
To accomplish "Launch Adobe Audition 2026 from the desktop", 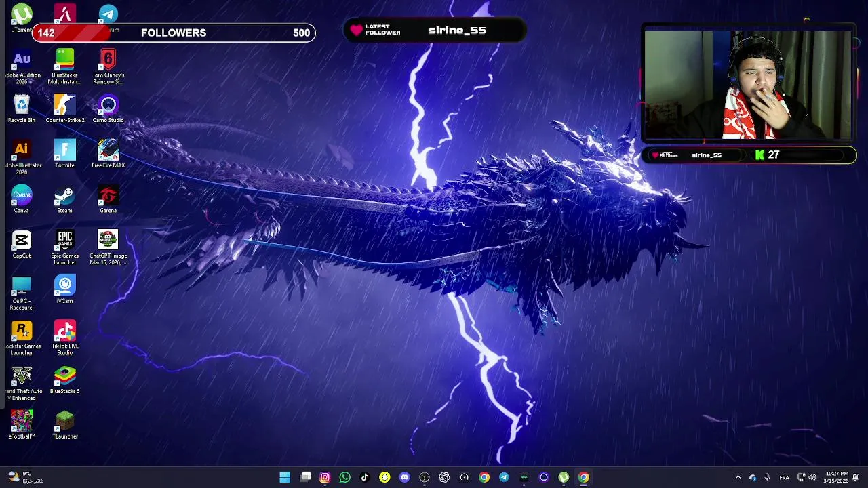I will (x=22, y=67).
